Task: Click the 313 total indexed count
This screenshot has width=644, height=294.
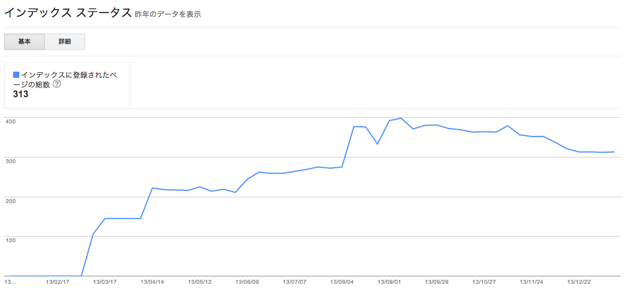Action: point(20,94)
